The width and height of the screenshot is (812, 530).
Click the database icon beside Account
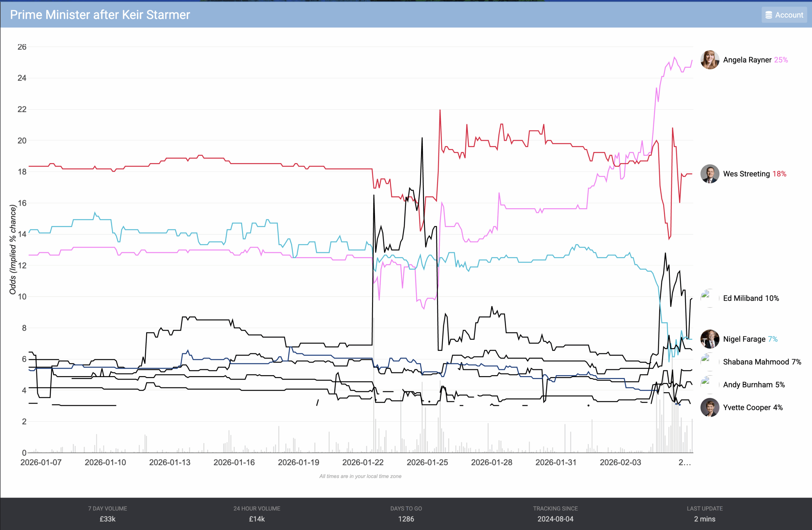click(769, 15)
